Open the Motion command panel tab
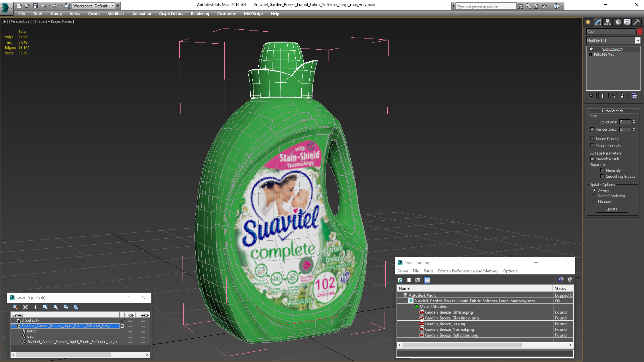 617,22
